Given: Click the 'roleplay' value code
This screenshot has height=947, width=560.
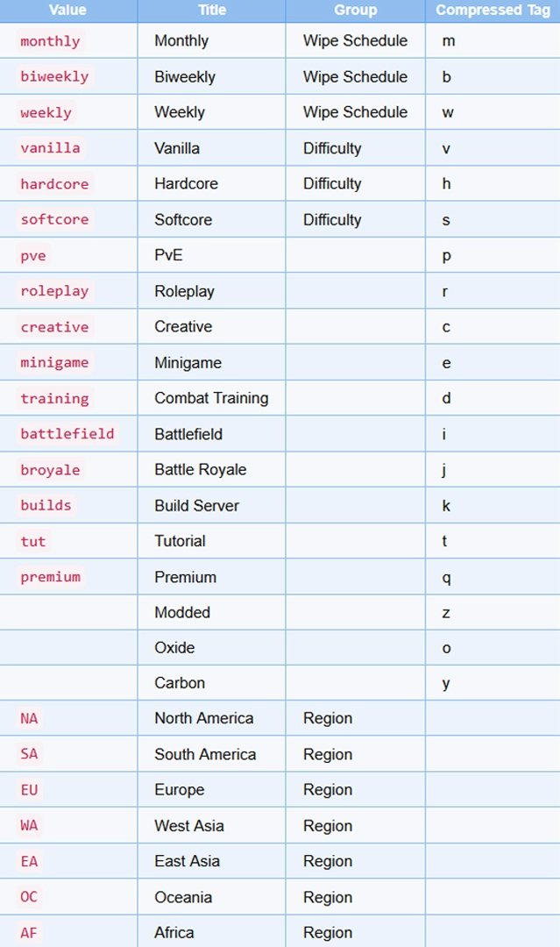Looking at the screenshot, I should pos(54,291).
